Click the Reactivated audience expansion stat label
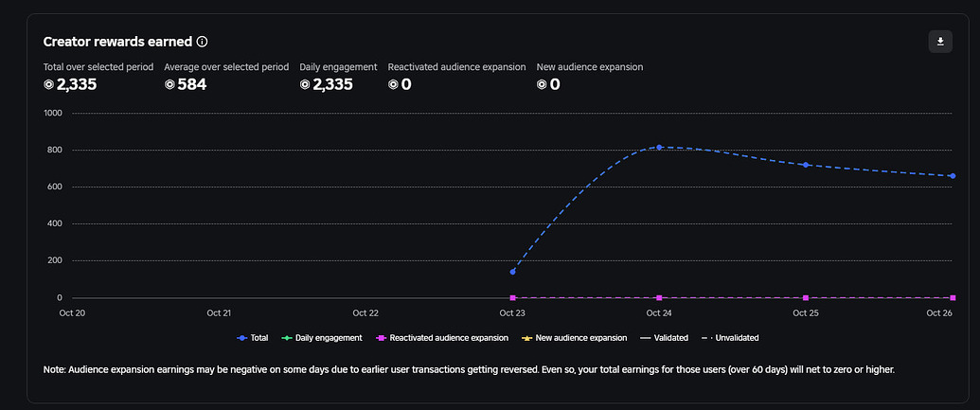 coord(457,67)
